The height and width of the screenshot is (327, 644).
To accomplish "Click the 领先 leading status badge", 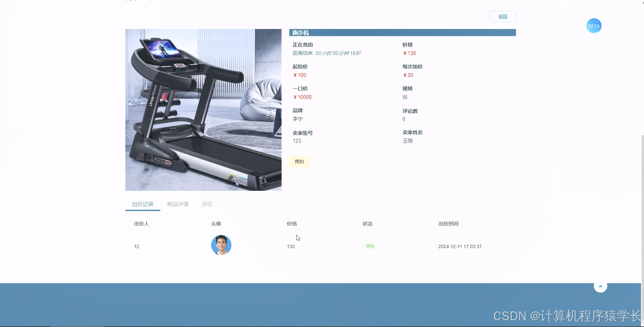I will click(369, 246).
